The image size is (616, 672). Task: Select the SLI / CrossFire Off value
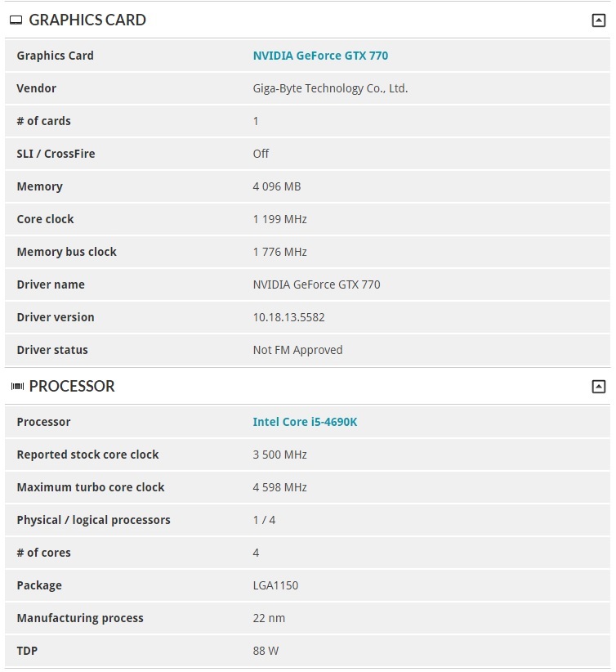coord(261,154)
